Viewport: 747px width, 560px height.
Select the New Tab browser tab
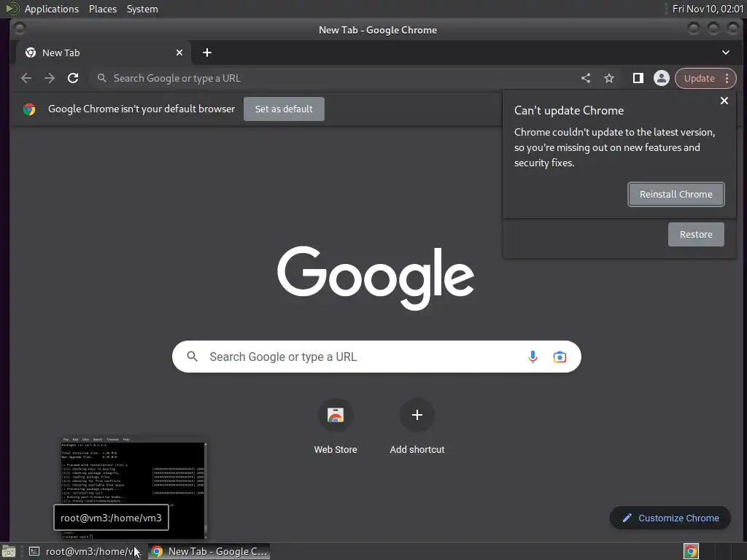click(104, 52)
